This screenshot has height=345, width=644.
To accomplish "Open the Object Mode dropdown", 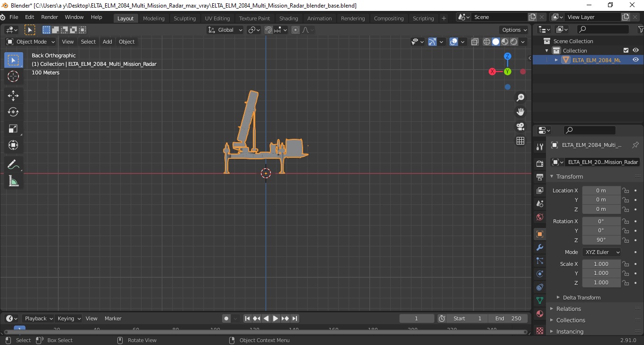I will 31,42.
